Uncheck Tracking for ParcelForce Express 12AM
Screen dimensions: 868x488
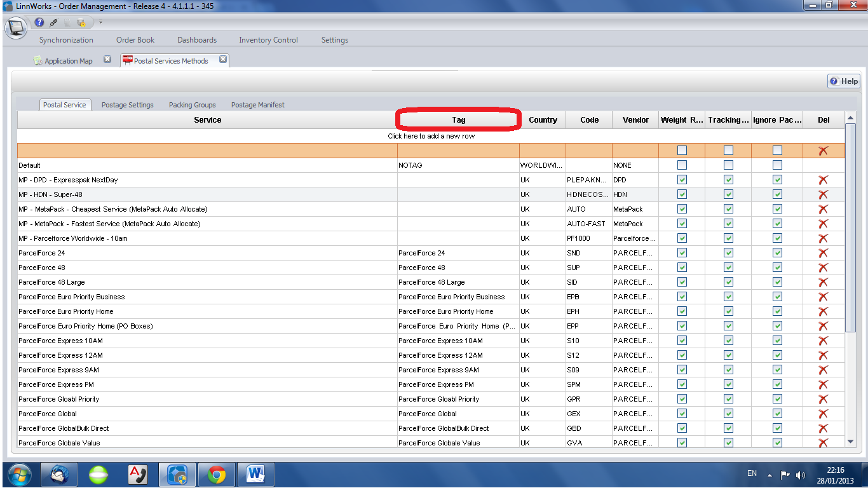(728, 355)
